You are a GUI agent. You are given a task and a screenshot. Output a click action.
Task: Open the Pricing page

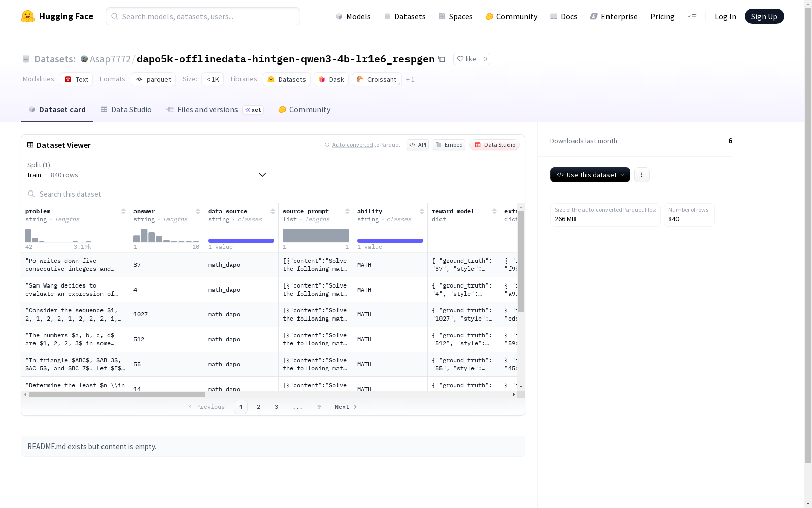[662, 16]
